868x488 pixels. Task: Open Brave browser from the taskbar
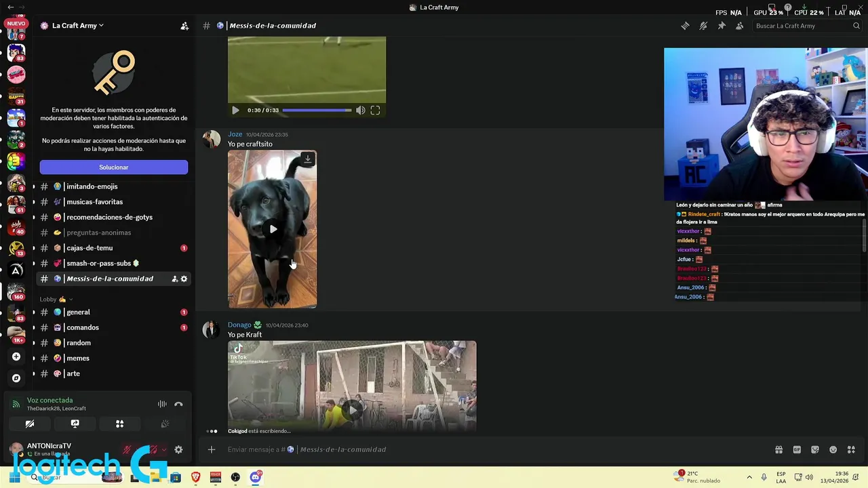point(196,477)
